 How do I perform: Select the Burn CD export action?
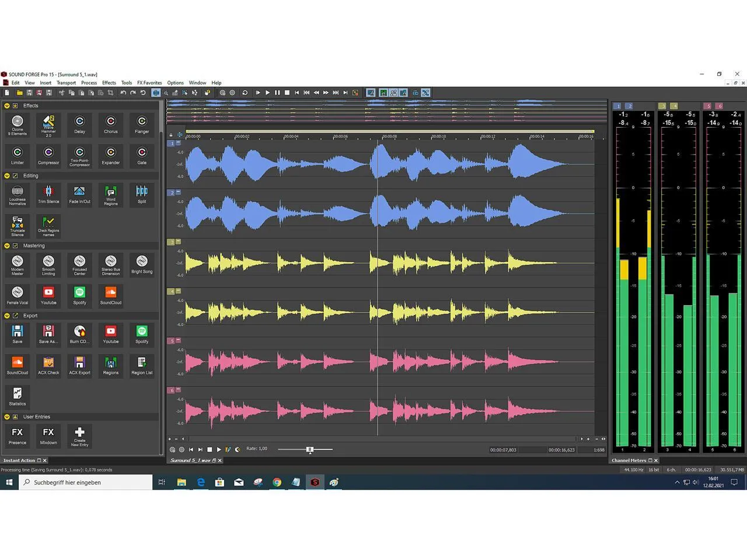[79, 334]
